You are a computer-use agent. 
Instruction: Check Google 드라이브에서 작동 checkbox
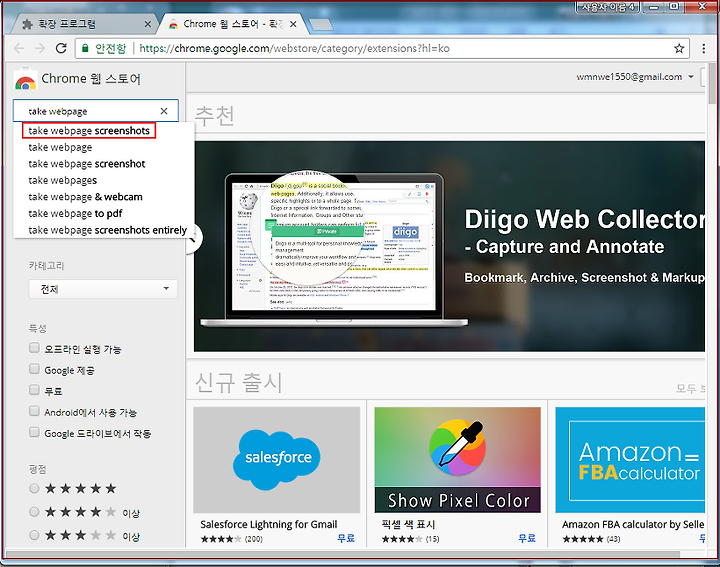[x=34, y=432]
